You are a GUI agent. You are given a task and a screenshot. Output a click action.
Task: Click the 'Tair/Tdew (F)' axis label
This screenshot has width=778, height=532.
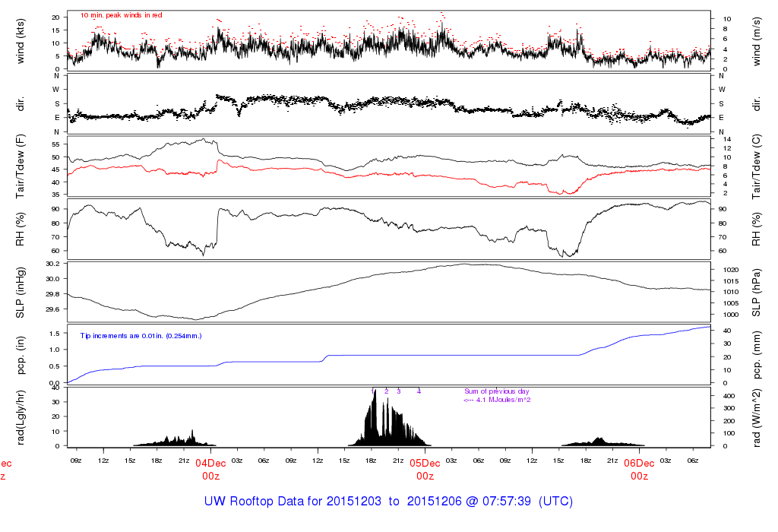[x=21, y=167]
